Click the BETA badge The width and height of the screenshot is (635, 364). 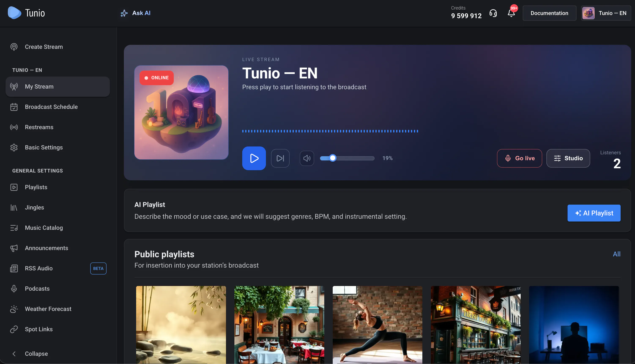pos(98,268)
